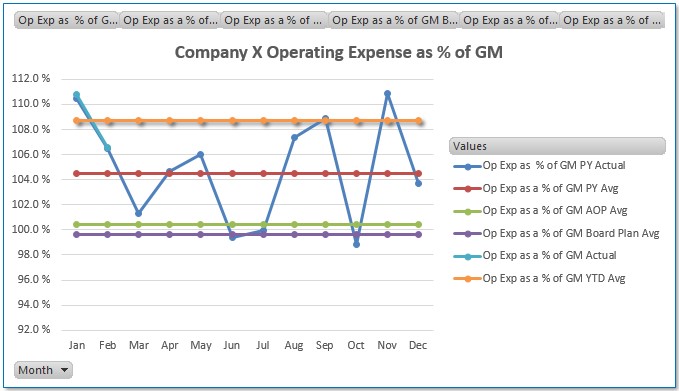This screenshot has width=679, height=391.
Task: Click the 96.0 % vertical axis label
Action: (34, 279)
